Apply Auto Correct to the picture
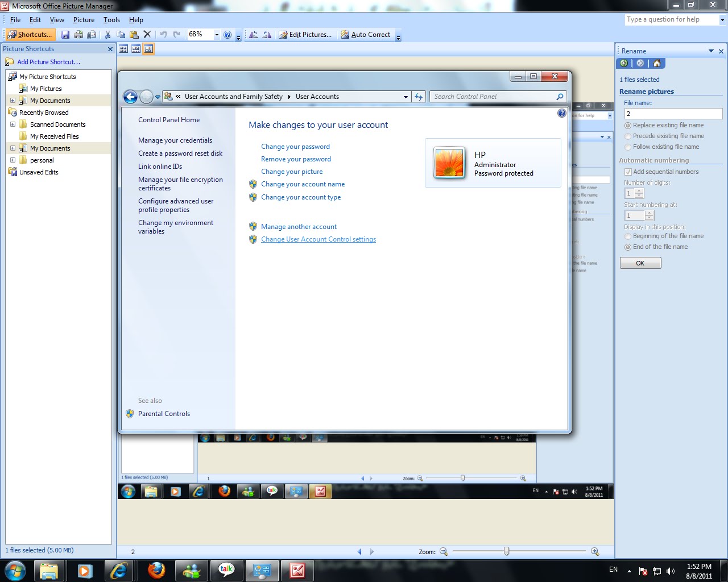728x582 pixels. pyautogui.click(x=365, y=35)
